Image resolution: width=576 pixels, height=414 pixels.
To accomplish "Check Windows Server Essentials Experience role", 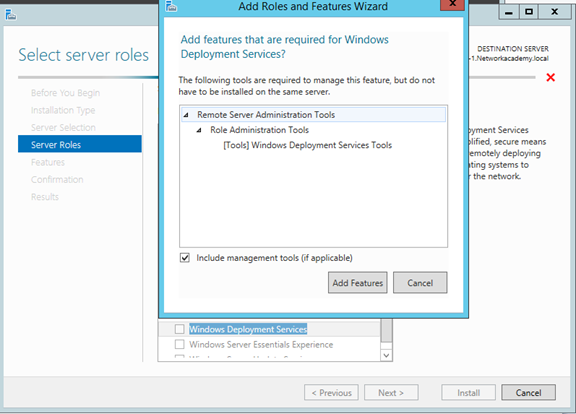I will coord(179,344).
